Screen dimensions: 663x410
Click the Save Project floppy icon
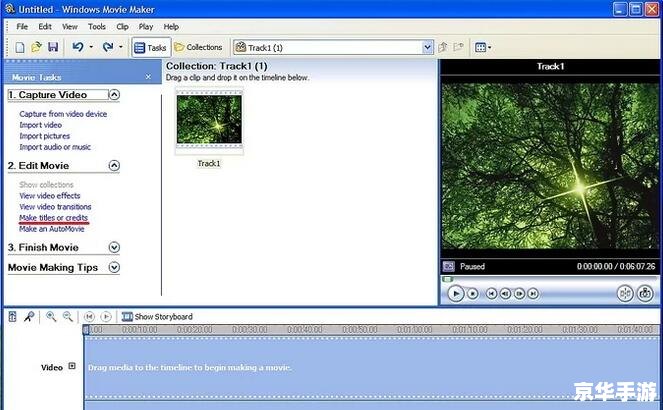53,47
